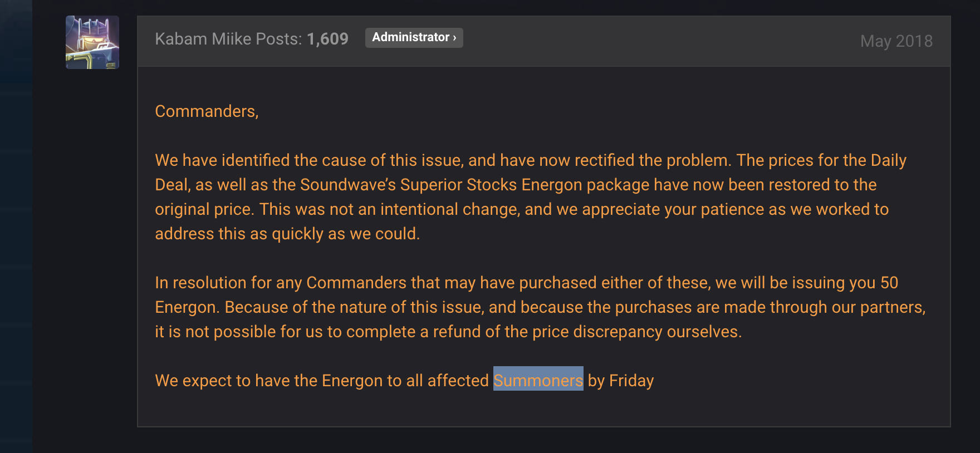Click the 1,609 post count
This screenshot has width=980, height=453.
327,39
